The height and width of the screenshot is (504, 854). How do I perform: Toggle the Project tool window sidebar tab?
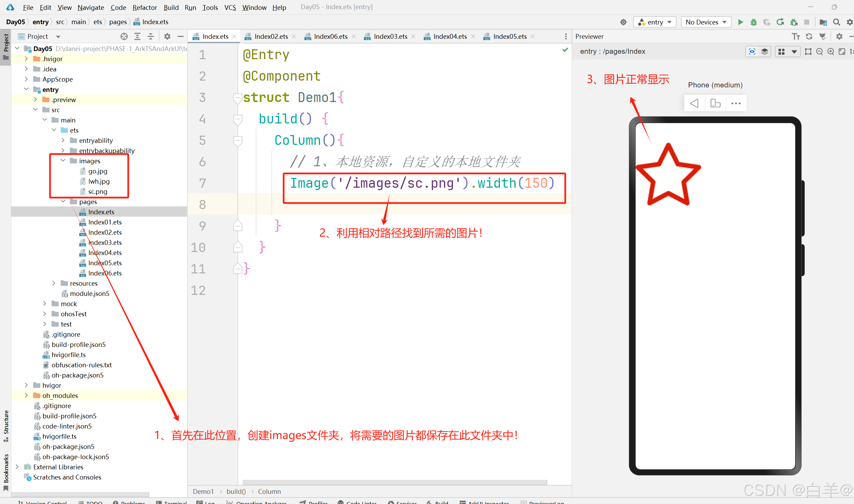click(6, 47)
